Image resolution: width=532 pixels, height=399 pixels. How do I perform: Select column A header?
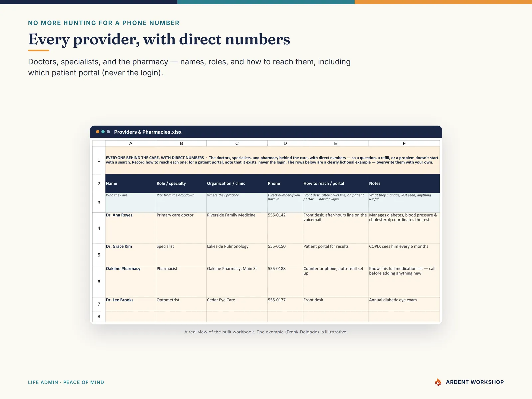[131, 143]
